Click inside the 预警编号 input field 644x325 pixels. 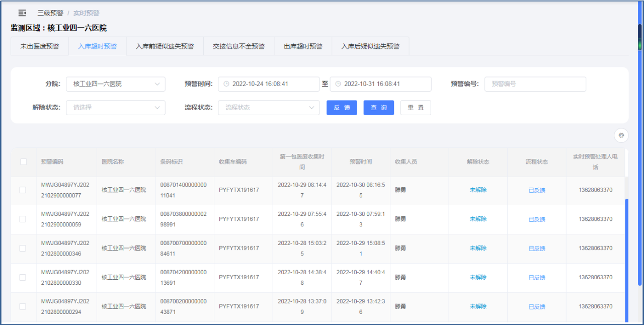click(535, 84)
